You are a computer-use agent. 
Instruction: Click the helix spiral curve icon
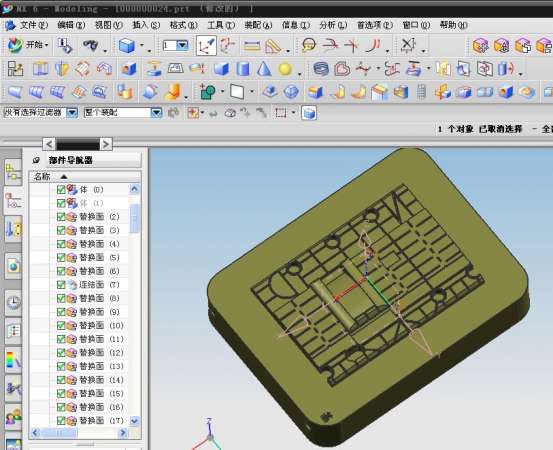tap(321, 68)
